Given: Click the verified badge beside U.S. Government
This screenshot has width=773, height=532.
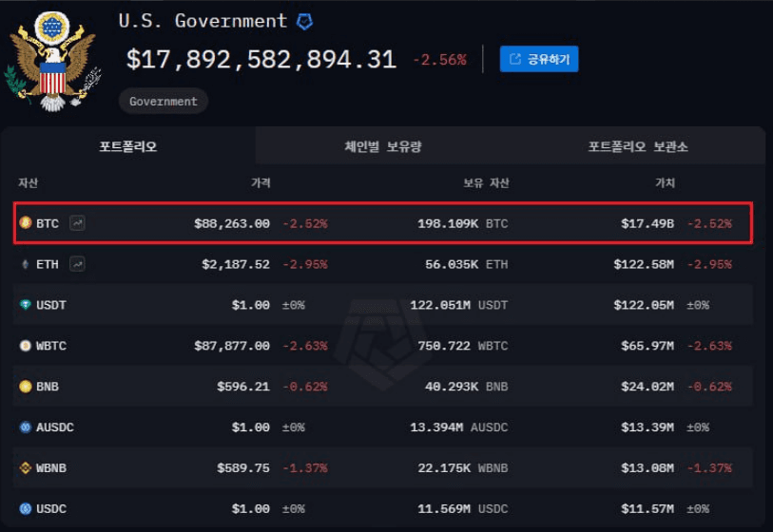Looking at the screenshot, I should 305,21.
